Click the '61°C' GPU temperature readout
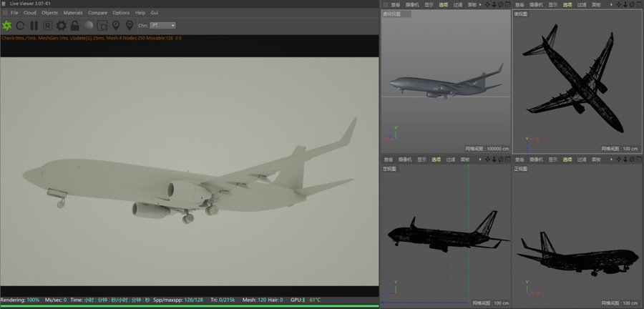 point(315,300)
